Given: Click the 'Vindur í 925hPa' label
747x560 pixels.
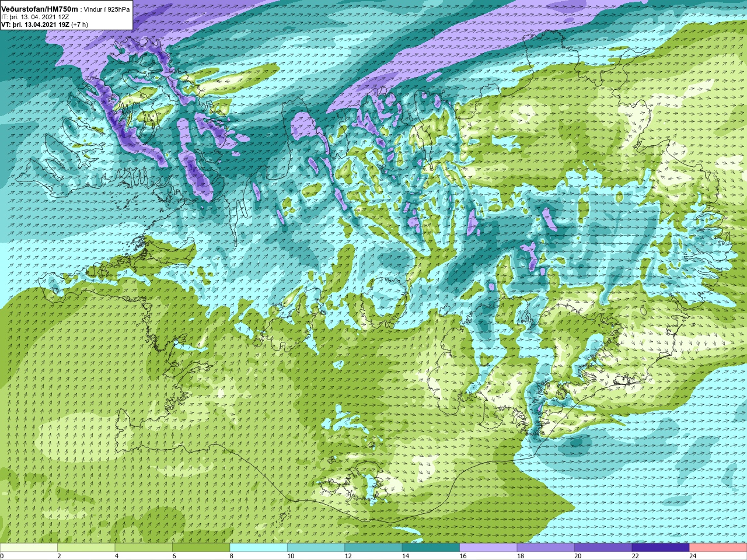Looking at the screenshot, I should coord(107,9).
